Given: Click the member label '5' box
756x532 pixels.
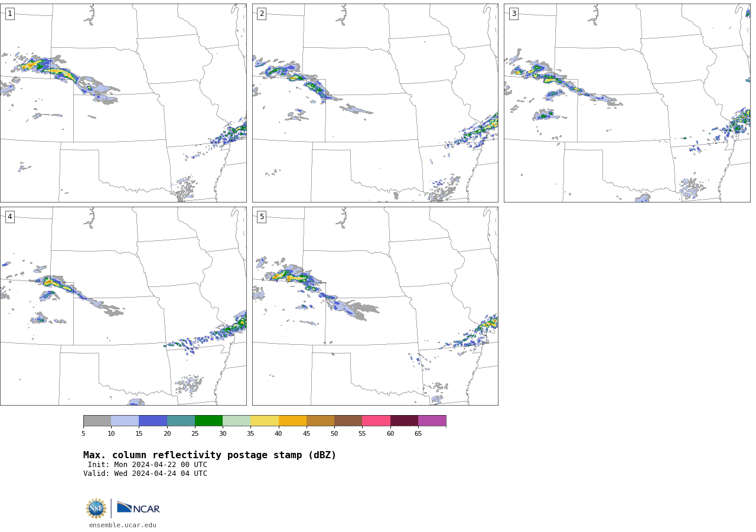Looking at the screenshot, I should pyautogui.click(x=262, y=217).
